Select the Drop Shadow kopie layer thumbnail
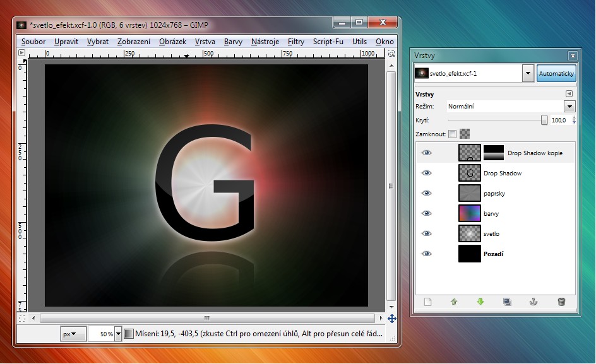 pos(470,153)
